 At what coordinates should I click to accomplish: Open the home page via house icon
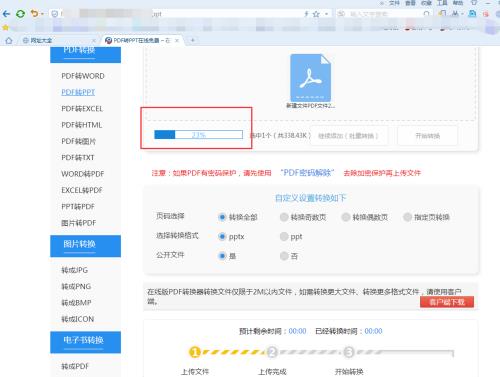click(x=9, y=40)
